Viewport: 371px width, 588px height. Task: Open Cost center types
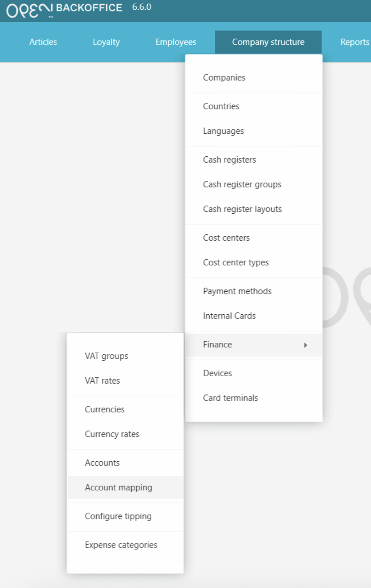pyautogui.click(x=236, y=262)
